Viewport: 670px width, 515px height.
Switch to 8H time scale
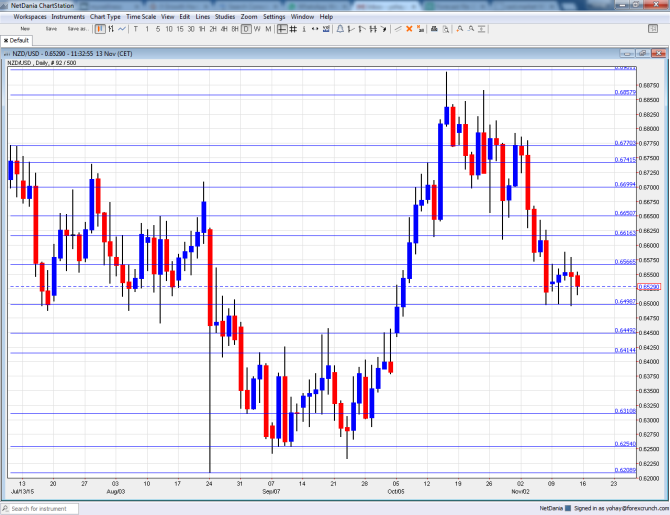pyautogui.click(x=235, y=29)
